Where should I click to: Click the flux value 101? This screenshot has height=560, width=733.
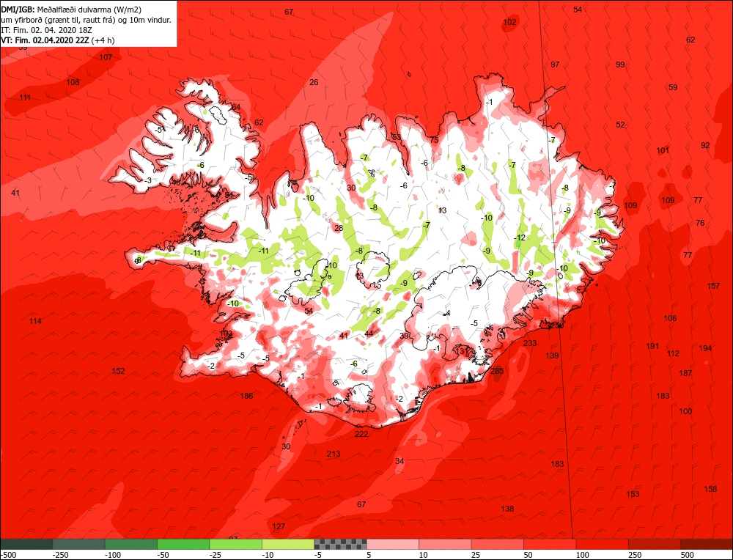pos(663,150)
